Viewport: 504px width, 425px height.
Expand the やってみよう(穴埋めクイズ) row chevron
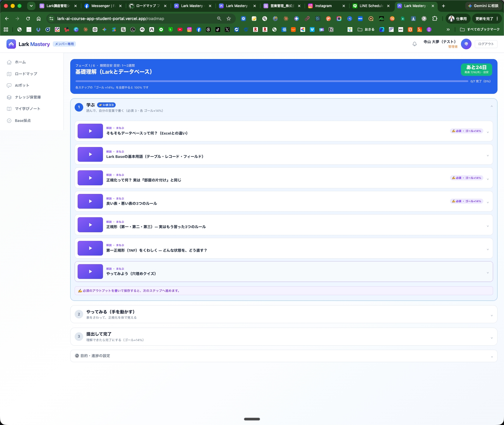point(488,273)
